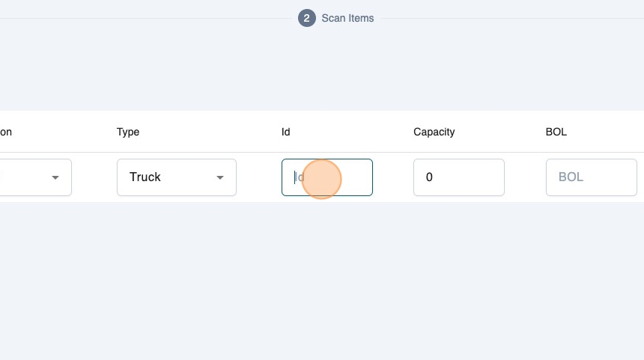Click the stepper line left of Scan Items

[x=150, y=18]
